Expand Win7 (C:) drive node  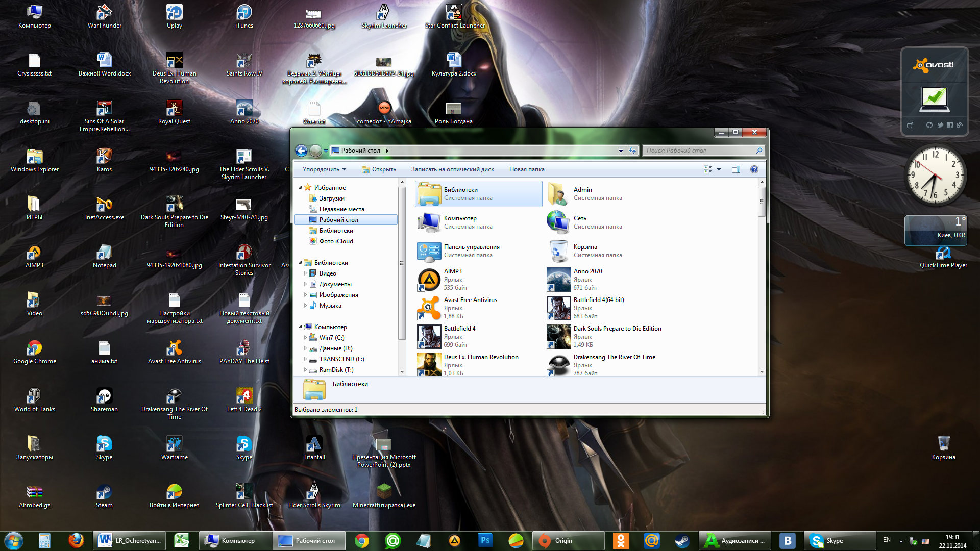click(x=305, y=338)
